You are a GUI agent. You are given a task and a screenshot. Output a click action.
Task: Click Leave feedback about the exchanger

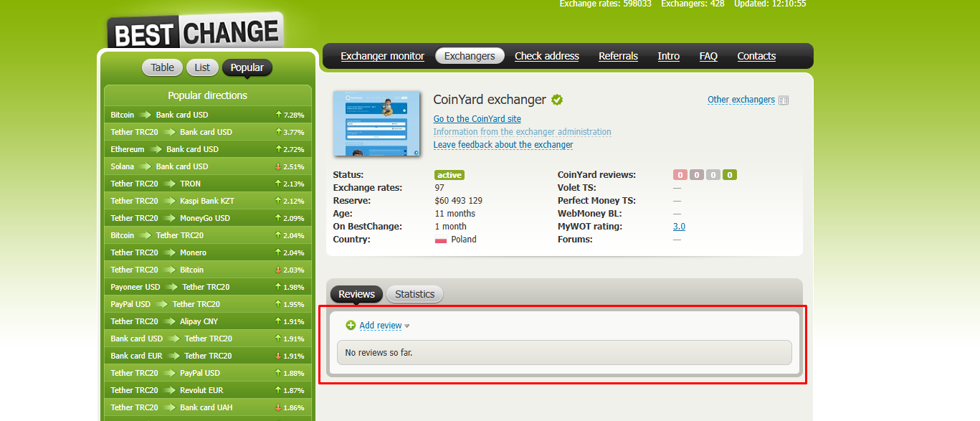[x=503, y=145]
